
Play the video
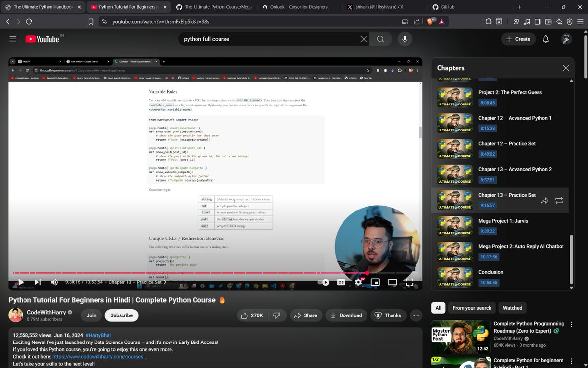tap(21, 282)
